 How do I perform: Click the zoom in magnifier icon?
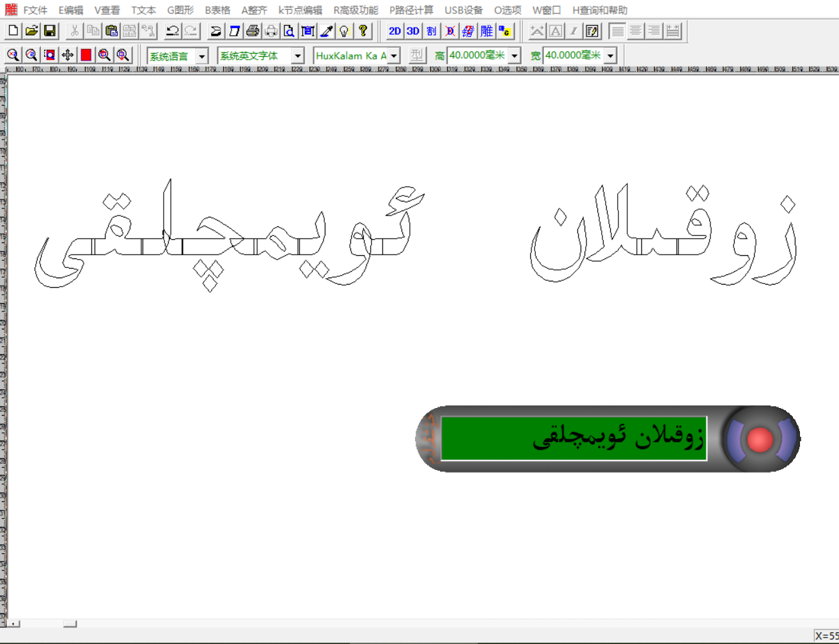[13, 55]
